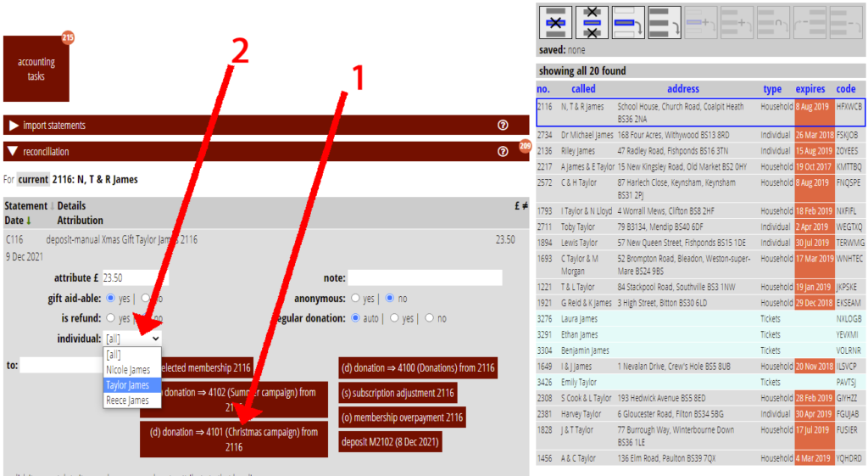Select anonymous yes
868x476 pixels.
pos(355,298)
